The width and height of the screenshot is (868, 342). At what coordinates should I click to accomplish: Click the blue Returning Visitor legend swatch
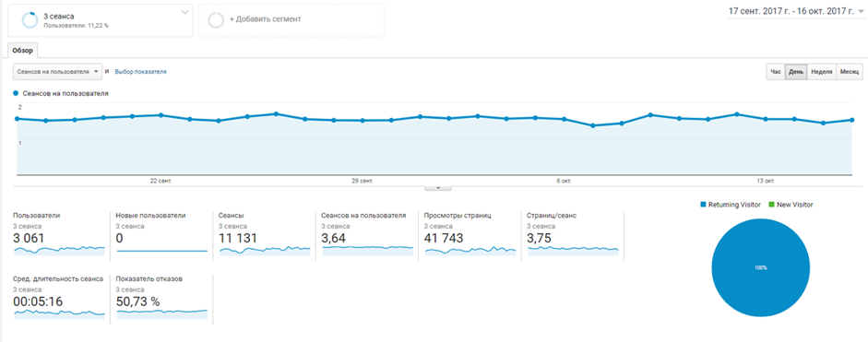703,205
